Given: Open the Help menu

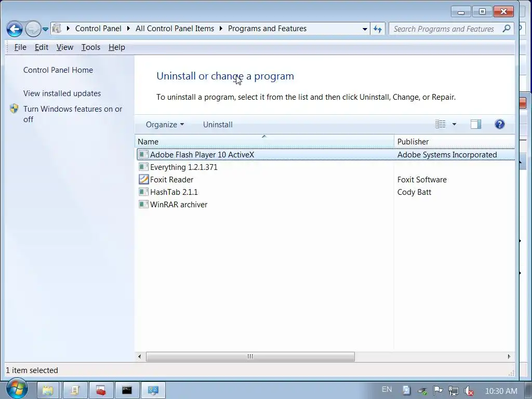Looking at the screenshot, I should point(117,47).
